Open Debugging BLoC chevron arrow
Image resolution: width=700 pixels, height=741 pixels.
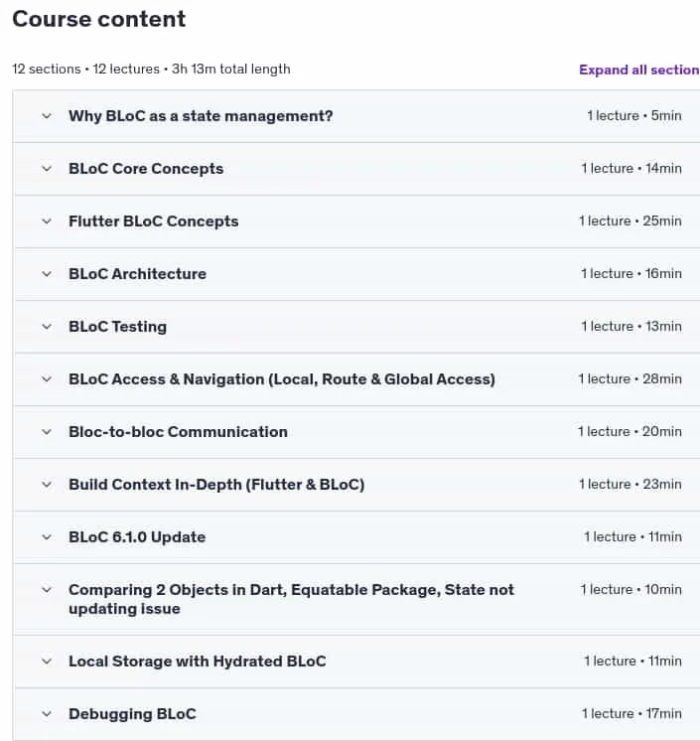point(47,714)
